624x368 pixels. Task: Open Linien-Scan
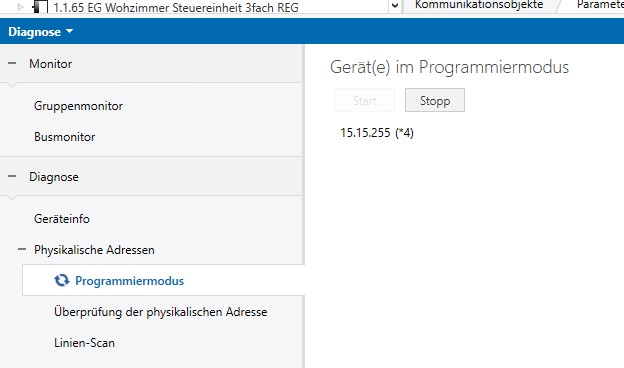(x=84, y=343)
